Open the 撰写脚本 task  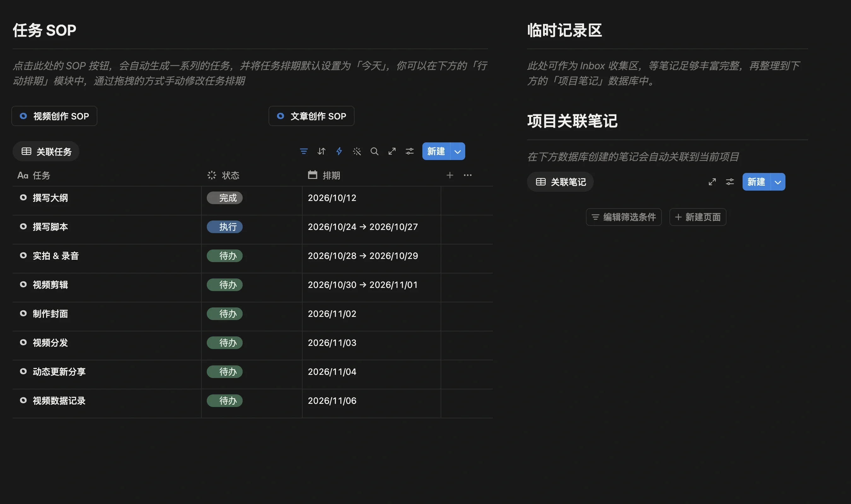[x=50, y=227]
